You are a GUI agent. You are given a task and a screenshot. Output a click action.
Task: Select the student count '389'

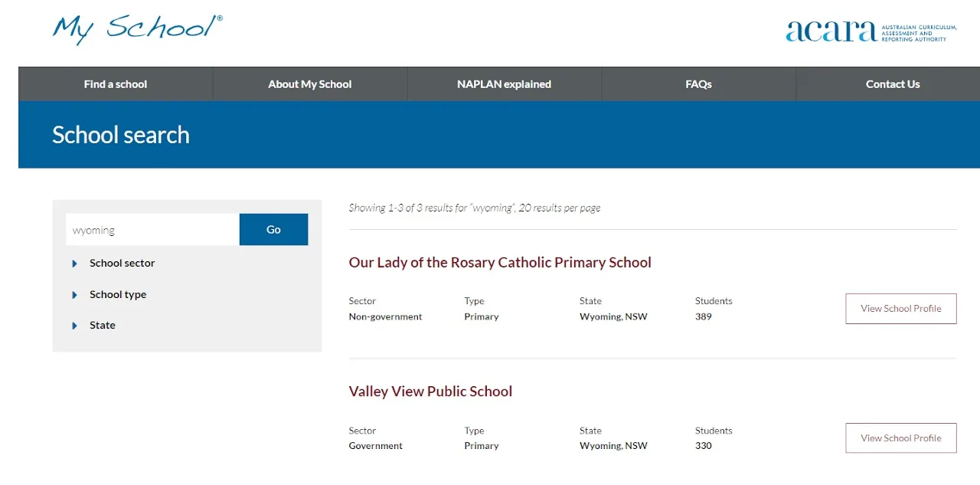704,316
